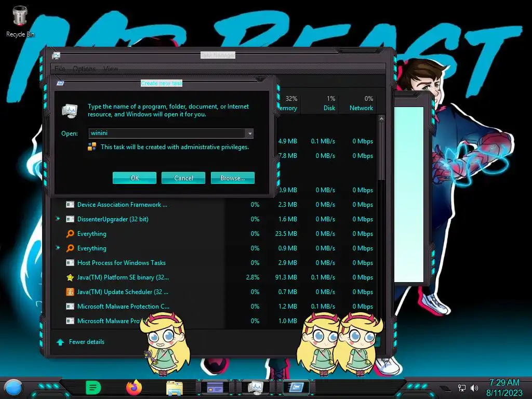This screenshot has height=399, width=532.
Task: Launch the green notes app from taskbar
Action: tap(94, 388)
